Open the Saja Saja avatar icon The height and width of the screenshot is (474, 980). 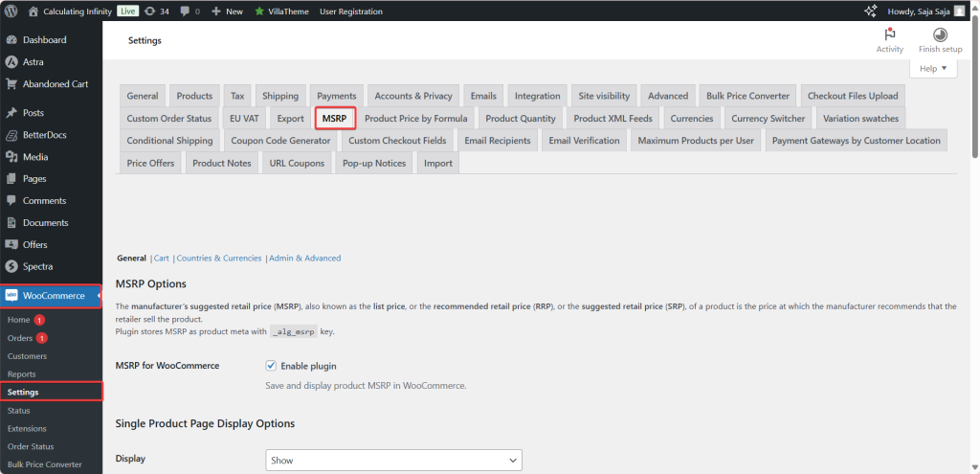959,11
